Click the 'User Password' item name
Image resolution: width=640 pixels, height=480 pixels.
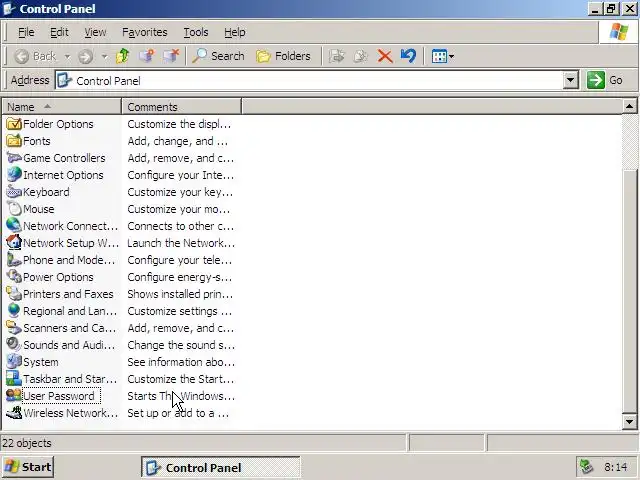pos(59,396)
